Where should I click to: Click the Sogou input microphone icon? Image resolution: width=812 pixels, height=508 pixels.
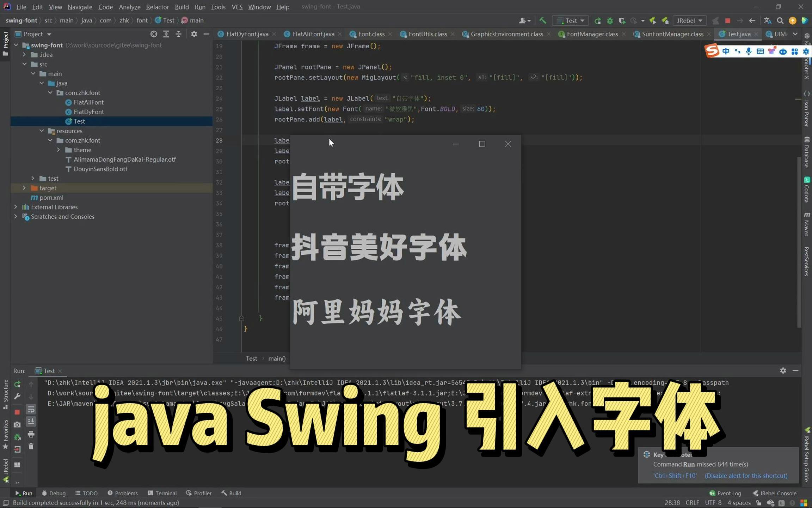[748, 52]
